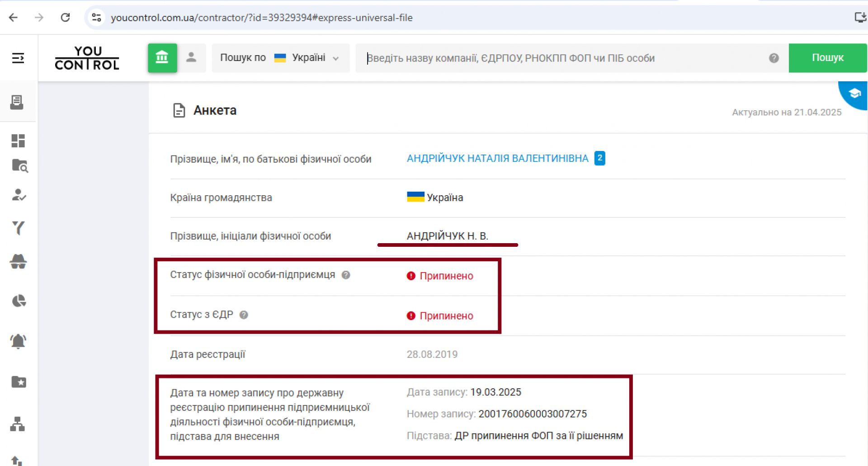Screen dimensions: 868x466
Task: Open АНДРІЙЧУК НАТАЛІЯ ВАЛЕНТИНІВНА person link
Action: 497,159
